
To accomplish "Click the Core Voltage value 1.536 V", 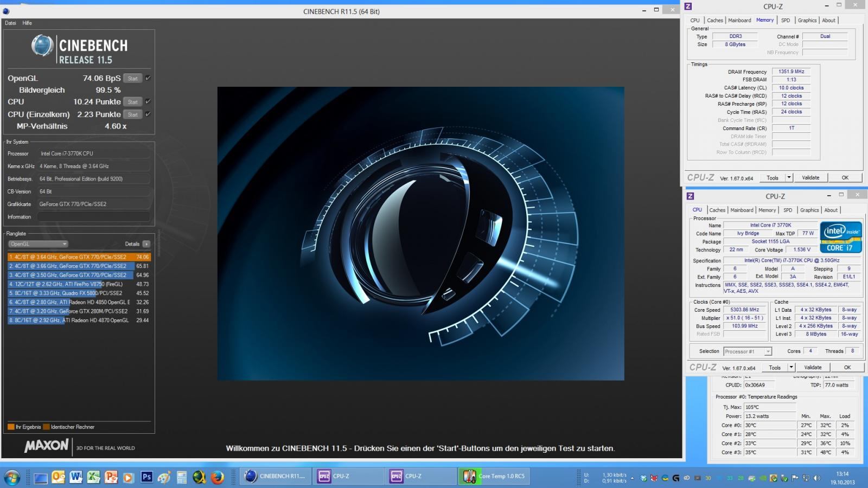I will (x=802, y=250).
